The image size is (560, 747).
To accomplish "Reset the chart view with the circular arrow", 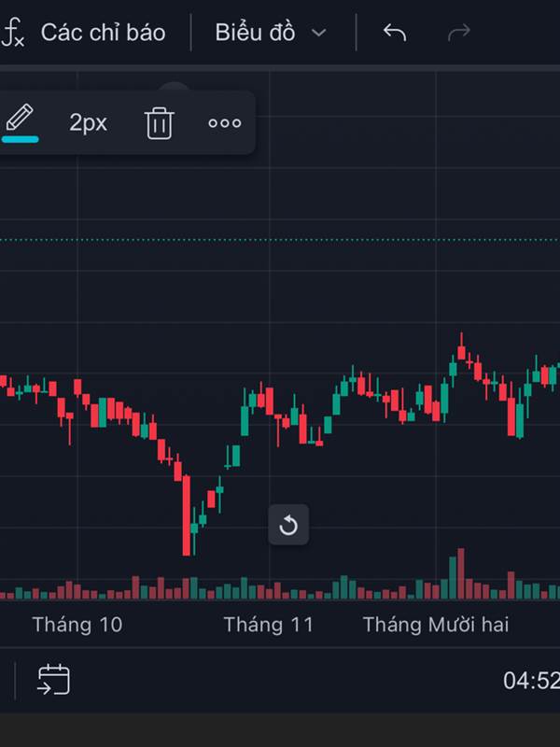I will 288,525.
